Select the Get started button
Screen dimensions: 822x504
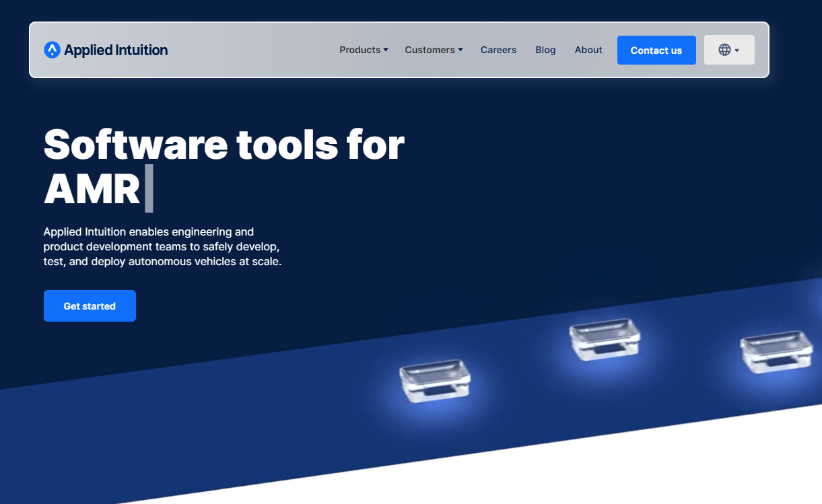tap(90, 305)
